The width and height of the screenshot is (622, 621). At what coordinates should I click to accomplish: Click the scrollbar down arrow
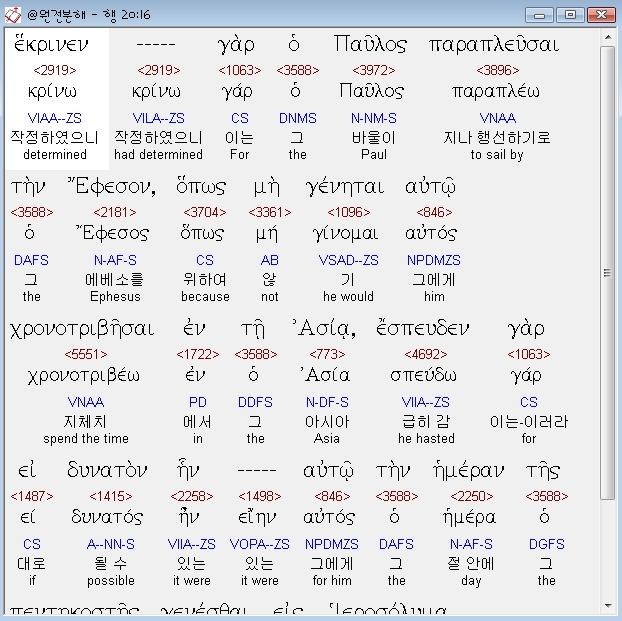click(608, 606)
